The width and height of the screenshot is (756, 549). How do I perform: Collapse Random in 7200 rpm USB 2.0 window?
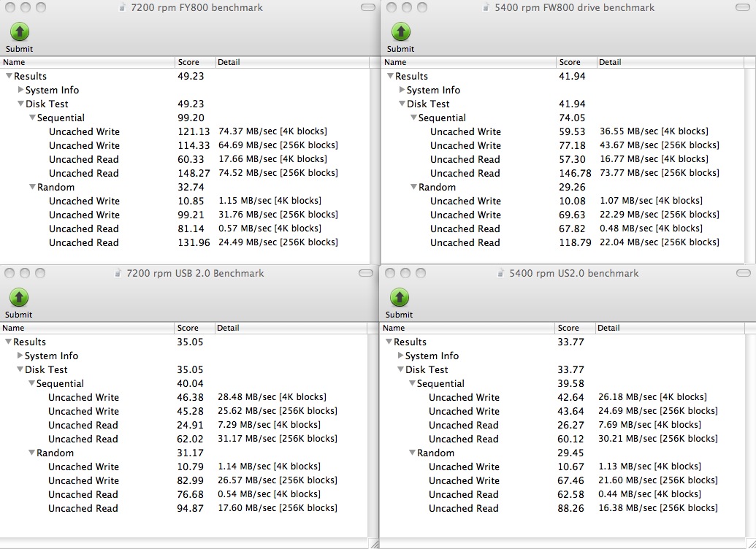[x=31, y=452]
